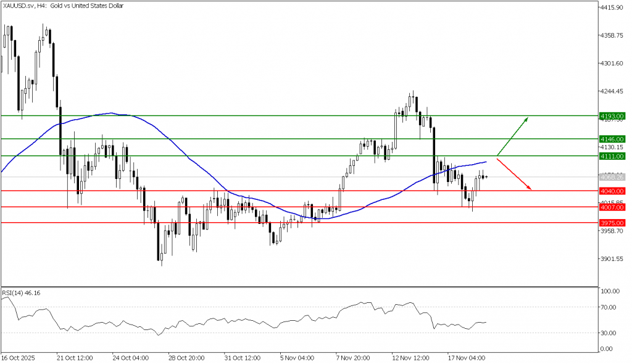
Task: Click the RSI(14) 46.16 indicator label
Action: coord(20,292)
